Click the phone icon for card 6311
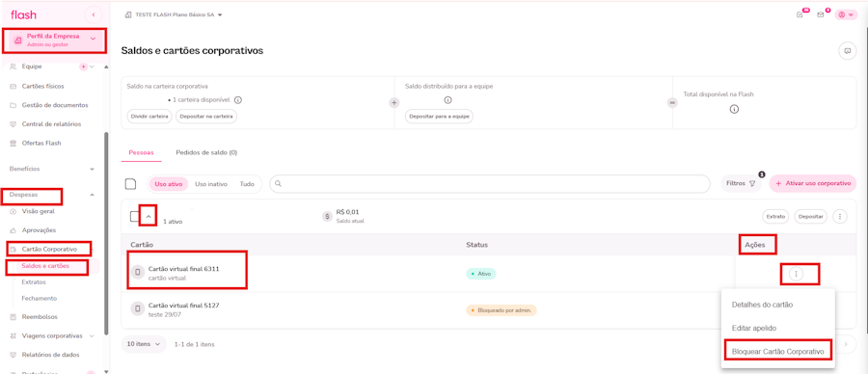Image resolution: width=868 pixels, height=374 pixels. 137,272
